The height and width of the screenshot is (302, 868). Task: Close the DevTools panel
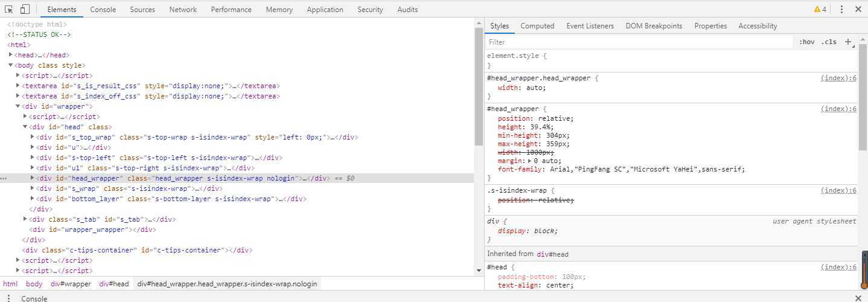858,9
